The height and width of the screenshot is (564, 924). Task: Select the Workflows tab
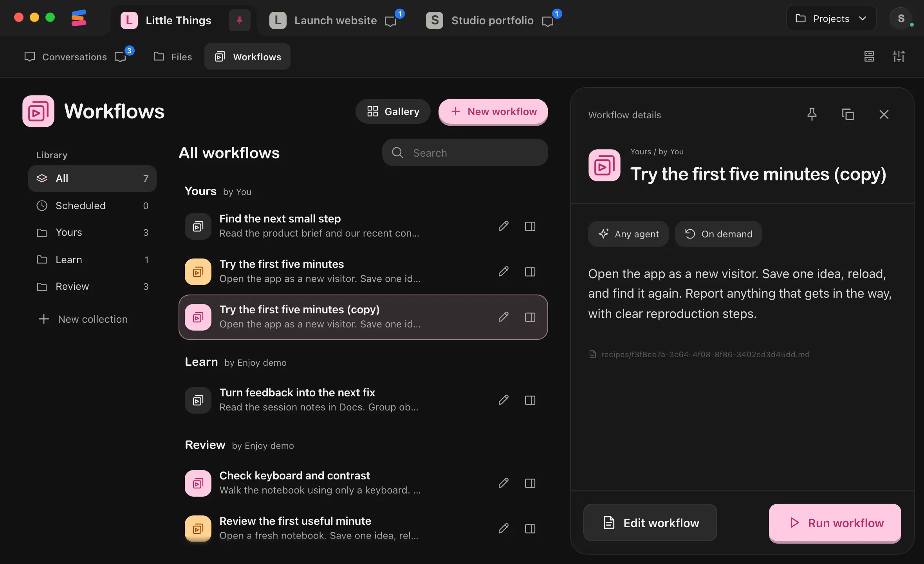tap(247, 57)
